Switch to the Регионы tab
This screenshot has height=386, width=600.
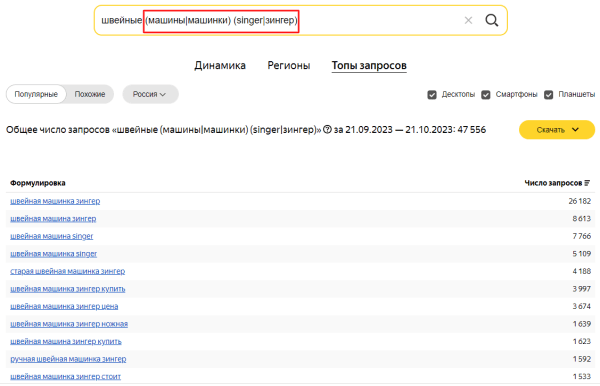(289, 65)
